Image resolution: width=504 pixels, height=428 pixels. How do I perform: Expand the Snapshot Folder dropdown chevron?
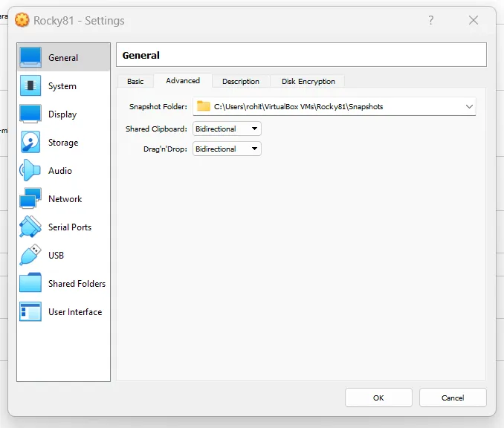point(469,106)
